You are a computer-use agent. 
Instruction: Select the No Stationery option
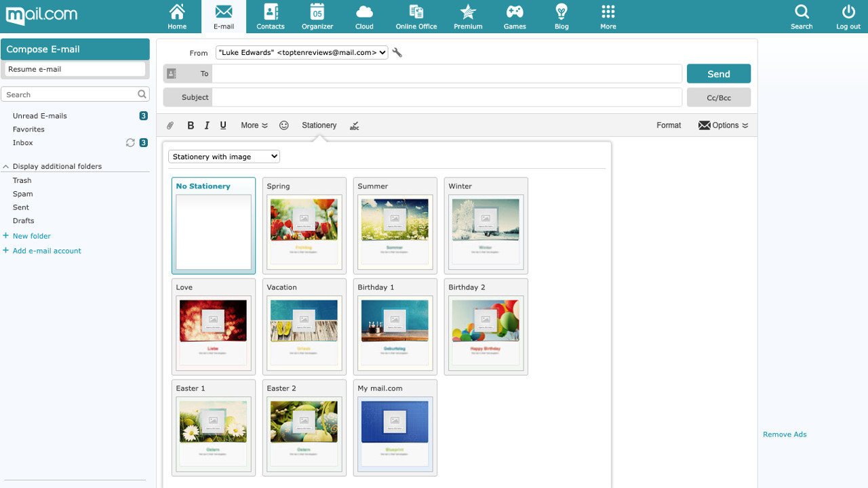click(214, 226)
